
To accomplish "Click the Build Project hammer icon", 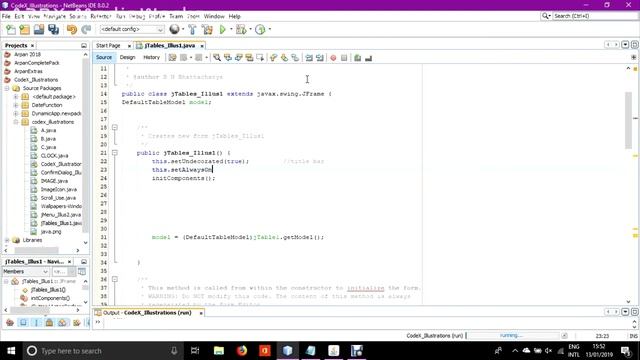I will coord(192,29).
